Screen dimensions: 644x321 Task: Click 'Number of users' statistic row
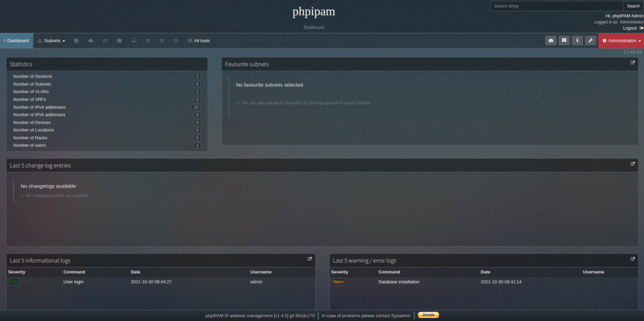(x=107, y=145)
